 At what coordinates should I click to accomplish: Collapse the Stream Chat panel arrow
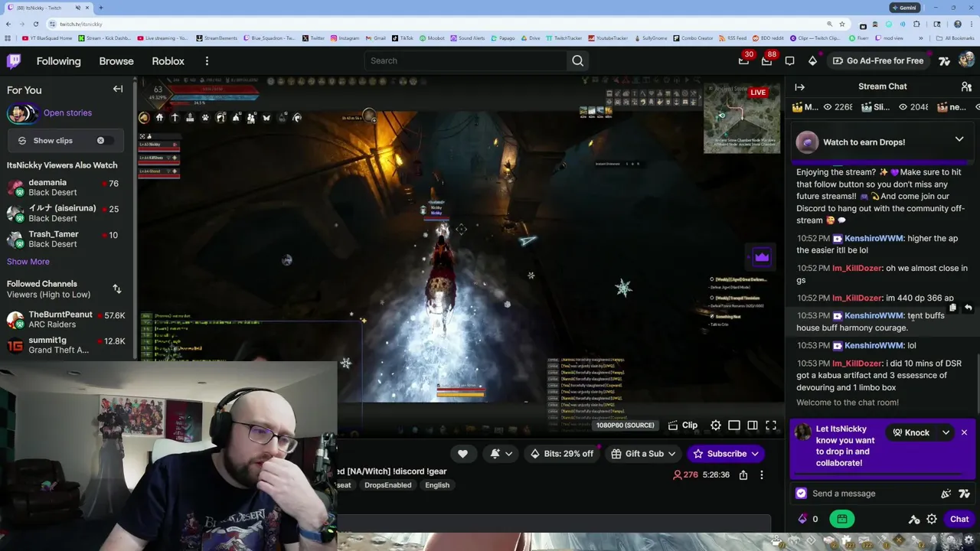[799, 86]
